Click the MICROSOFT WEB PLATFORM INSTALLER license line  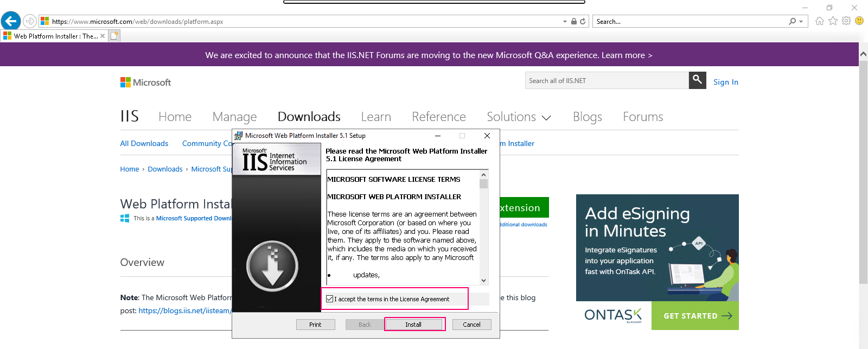(394, 196)
